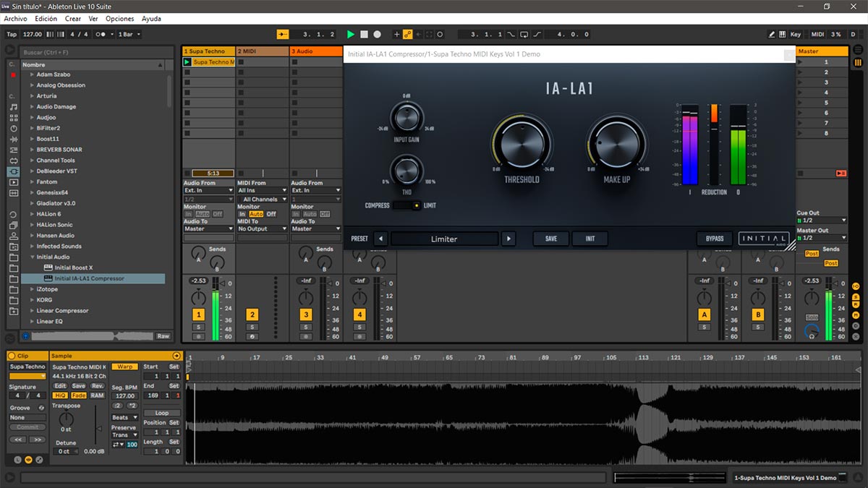The width and height of the screenshot is (868, 488).
Task: Open the Cue Out dropdown
Action: click(822, 220)
